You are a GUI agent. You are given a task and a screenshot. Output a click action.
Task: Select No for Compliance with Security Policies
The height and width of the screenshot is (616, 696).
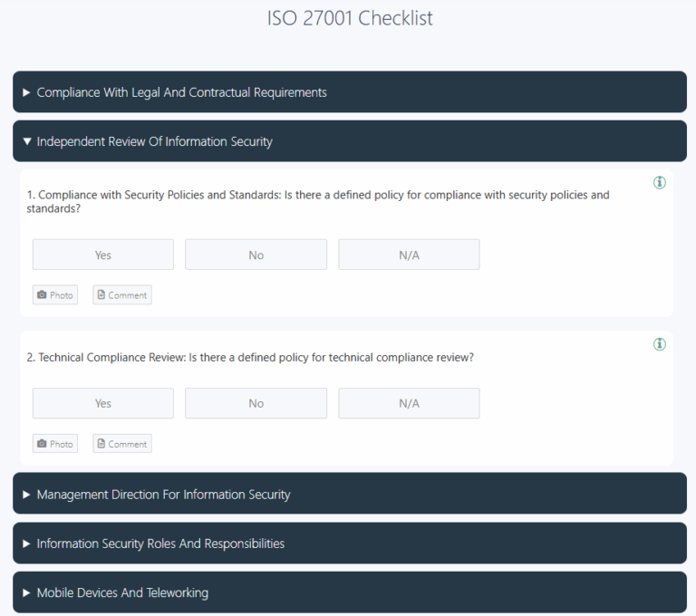[256, 255]
